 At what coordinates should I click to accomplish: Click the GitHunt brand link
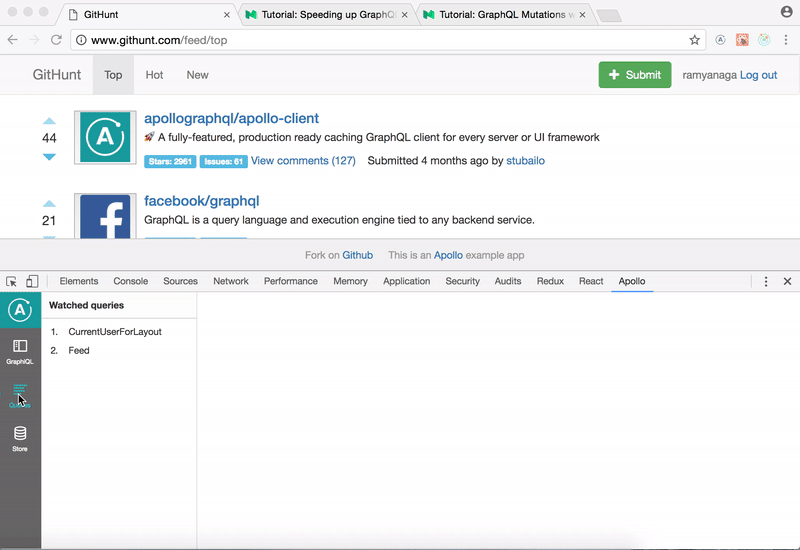point(57,75)
